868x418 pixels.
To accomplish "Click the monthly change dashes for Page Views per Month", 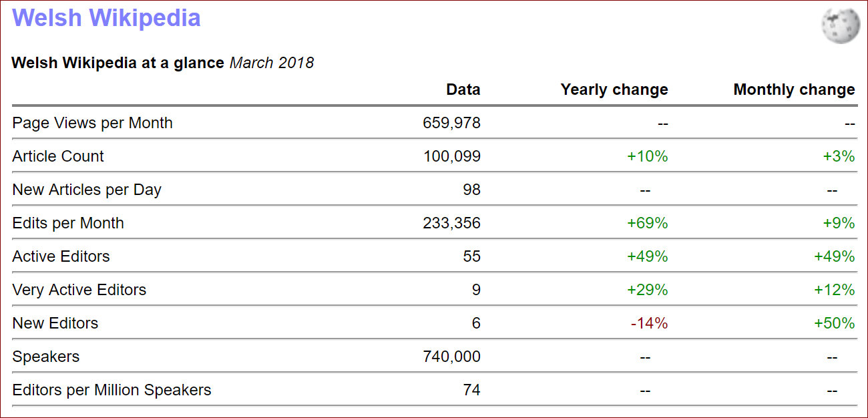I will tap(849, 124).
